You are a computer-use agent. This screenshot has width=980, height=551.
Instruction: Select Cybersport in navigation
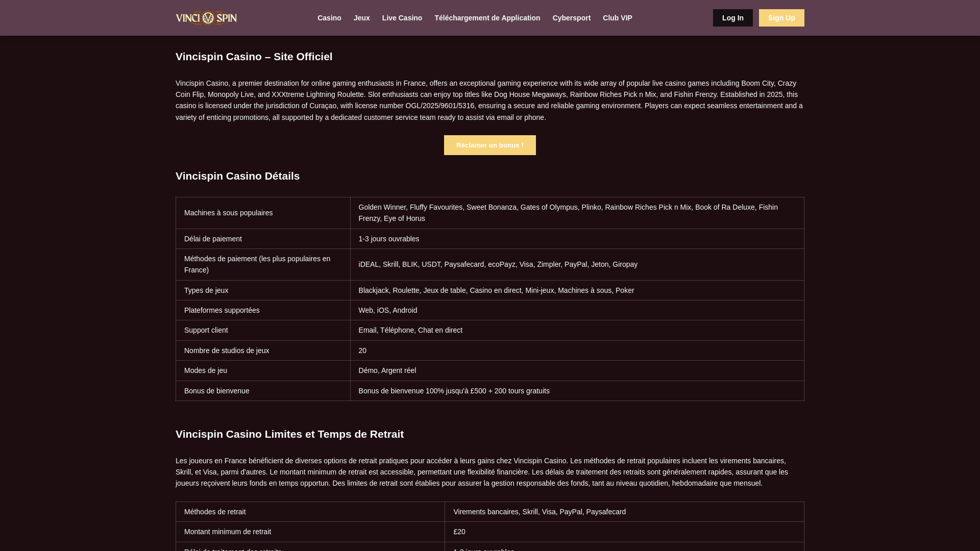571,18
